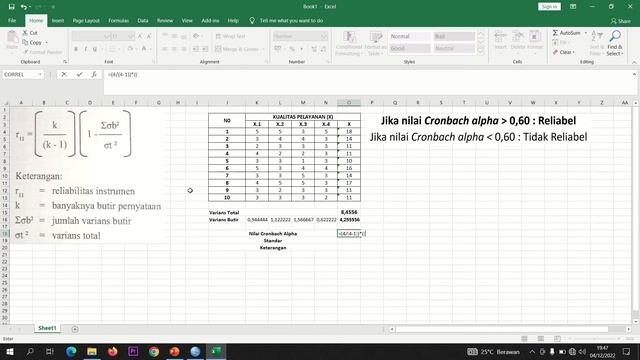
Task: Select the Bad cell style
Action: tap(454, 36)
